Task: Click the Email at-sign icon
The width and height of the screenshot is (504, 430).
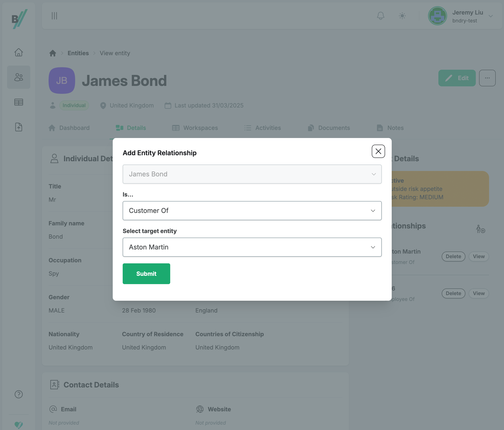Action: pos(53,409)
